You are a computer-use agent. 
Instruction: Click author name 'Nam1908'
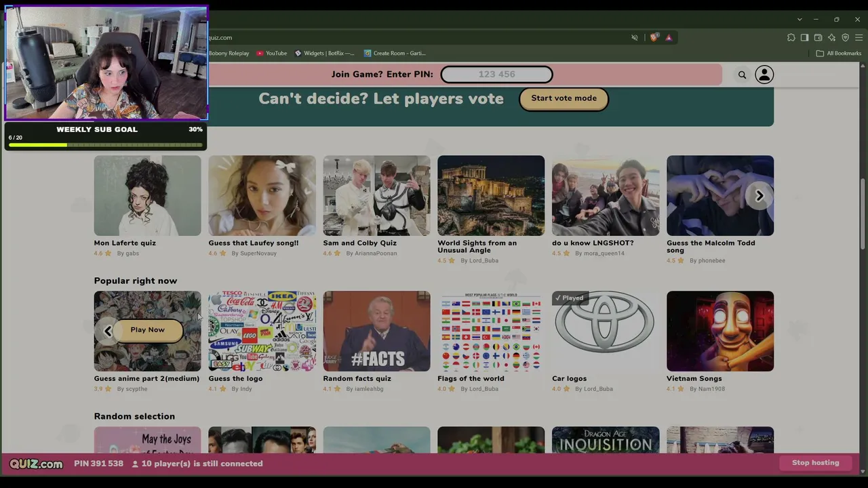pyautogui.click(x=711, y=389)
